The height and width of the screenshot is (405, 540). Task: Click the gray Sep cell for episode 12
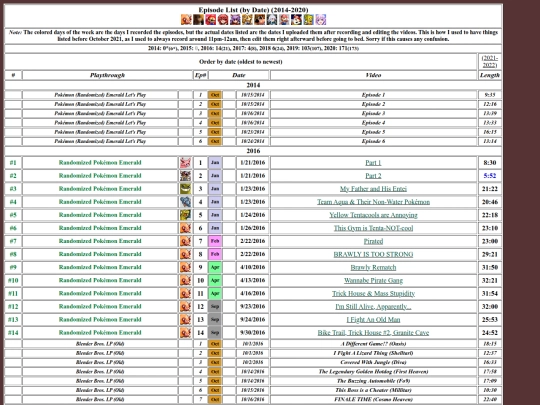215,307
